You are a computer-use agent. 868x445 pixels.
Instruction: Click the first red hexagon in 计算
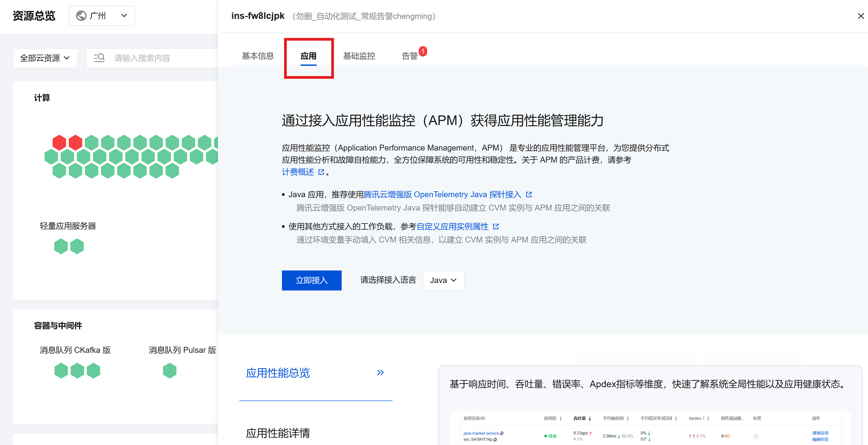pos(59,143)
